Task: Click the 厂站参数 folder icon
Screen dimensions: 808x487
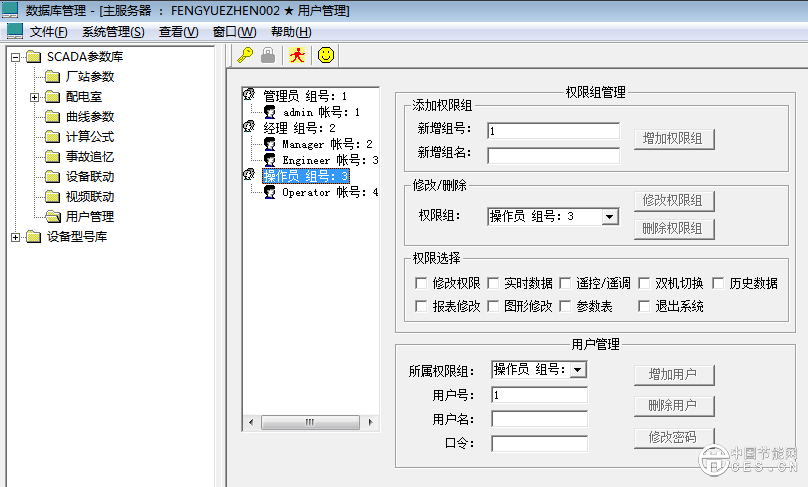Action: pyautogui.click(x=53, y=77)
